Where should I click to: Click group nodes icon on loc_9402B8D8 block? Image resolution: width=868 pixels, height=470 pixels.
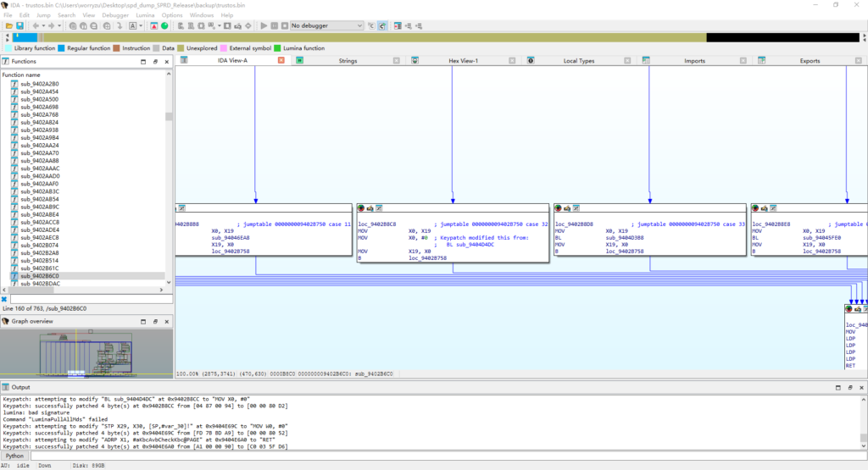click(576, 208)
